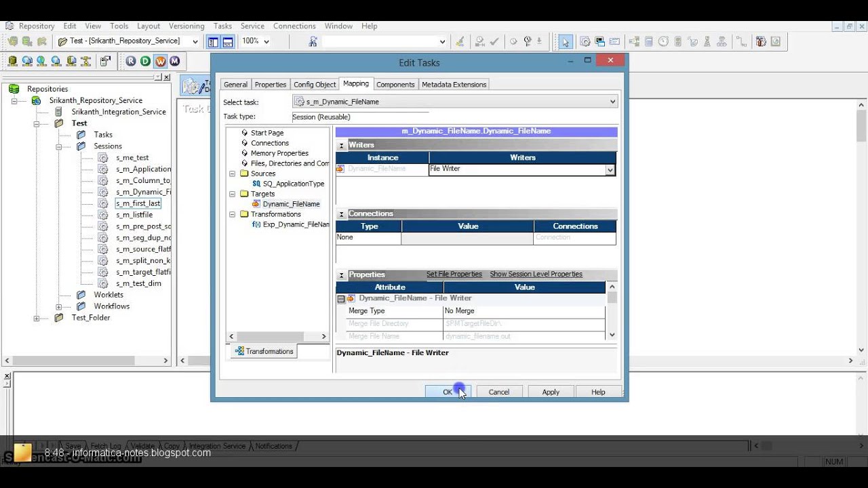Open the Versioning menu
The image size is (868, 488).
186,26
